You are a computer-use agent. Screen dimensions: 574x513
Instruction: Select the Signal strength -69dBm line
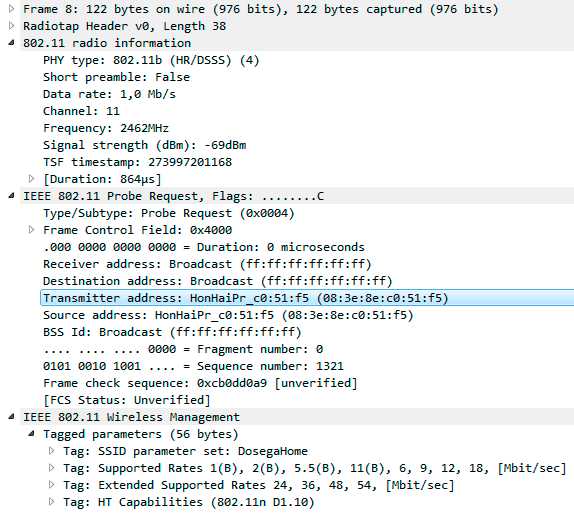[x=145, y=145]
